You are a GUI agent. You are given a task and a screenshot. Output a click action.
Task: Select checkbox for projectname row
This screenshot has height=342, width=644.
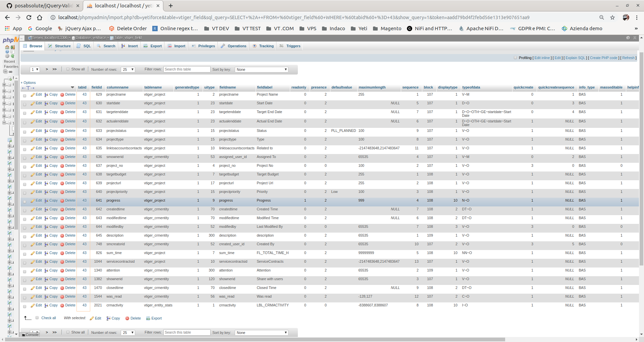point(24,96)
